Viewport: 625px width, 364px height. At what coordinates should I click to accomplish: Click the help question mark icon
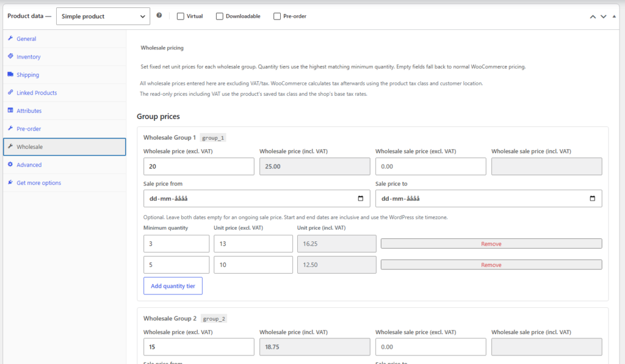(x=159, y=15)
